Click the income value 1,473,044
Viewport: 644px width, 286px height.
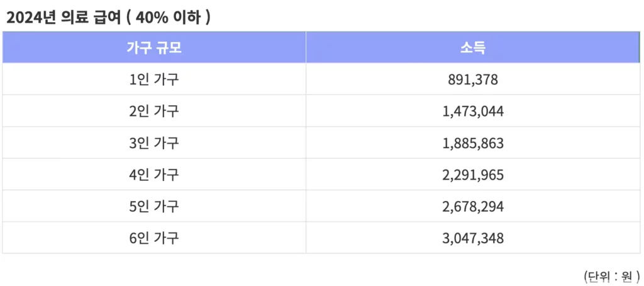(473, 111)
